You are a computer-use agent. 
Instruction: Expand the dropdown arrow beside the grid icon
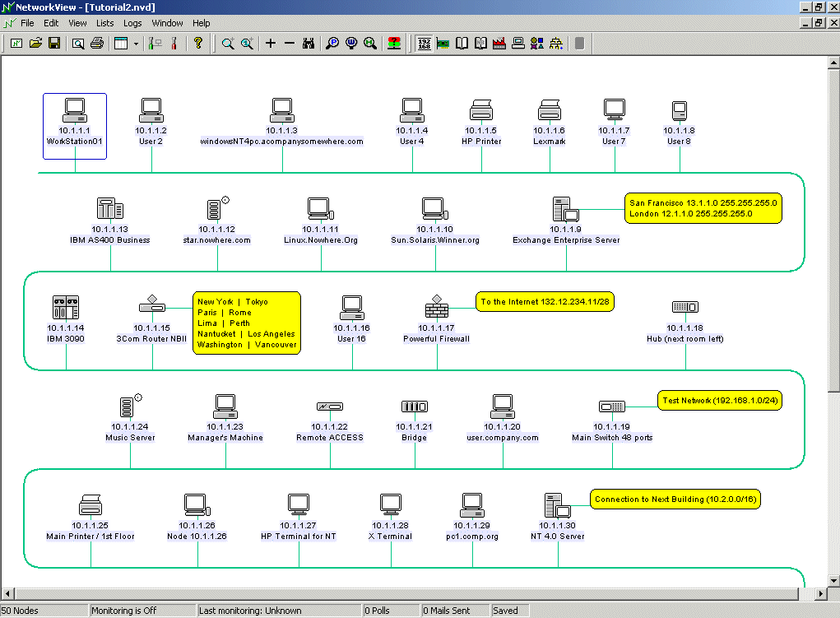(x=135, y=44)
